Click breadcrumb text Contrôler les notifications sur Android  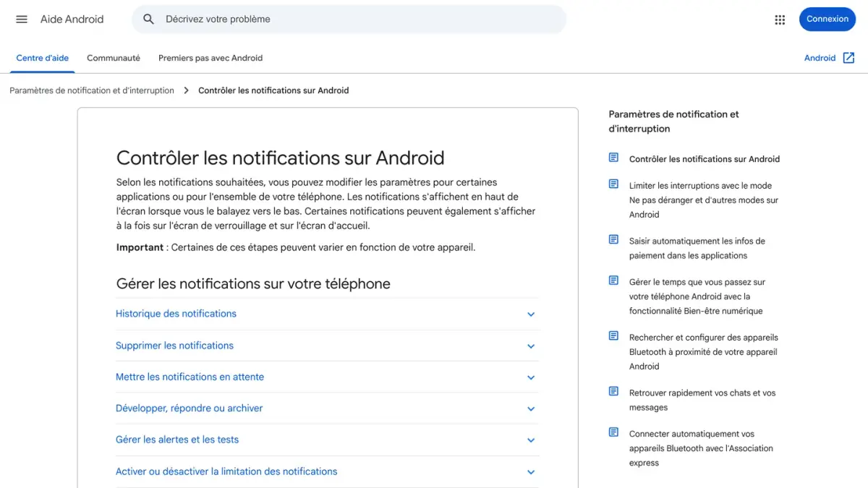pos(273,90)
